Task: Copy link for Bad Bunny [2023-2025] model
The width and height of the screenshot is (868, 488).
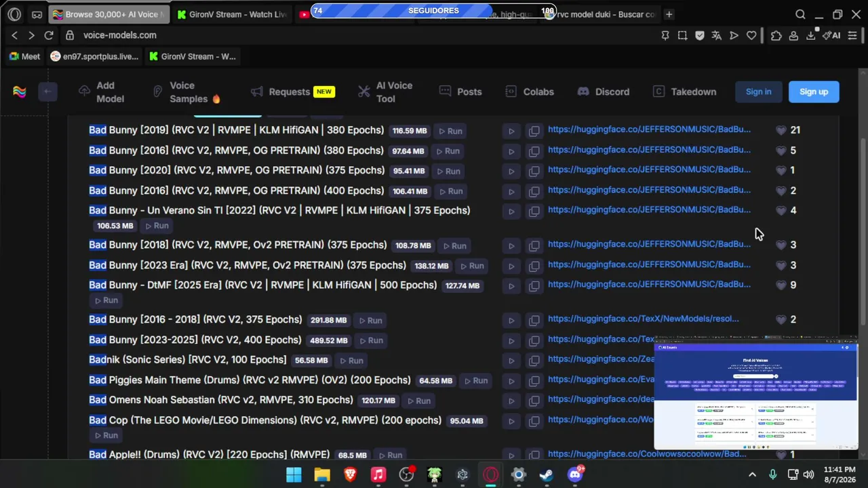Action: pos(534,340)
